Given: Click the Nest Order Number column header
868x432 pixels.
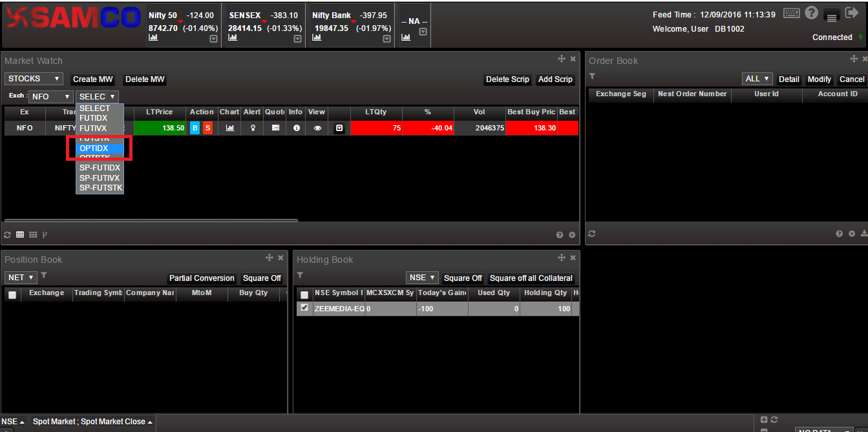Looking at the screenshot, I should pyautogui.click(x=692, y=96).
